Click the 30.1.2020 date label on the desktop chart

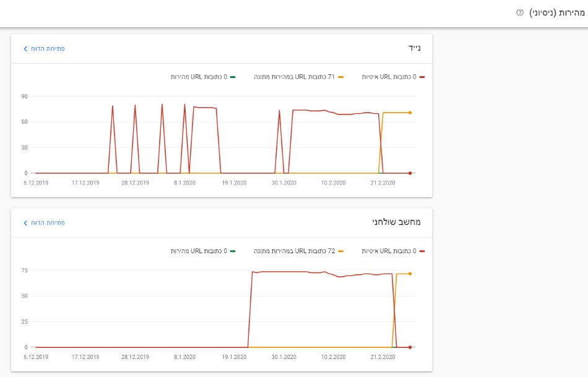tap(284, 357)
